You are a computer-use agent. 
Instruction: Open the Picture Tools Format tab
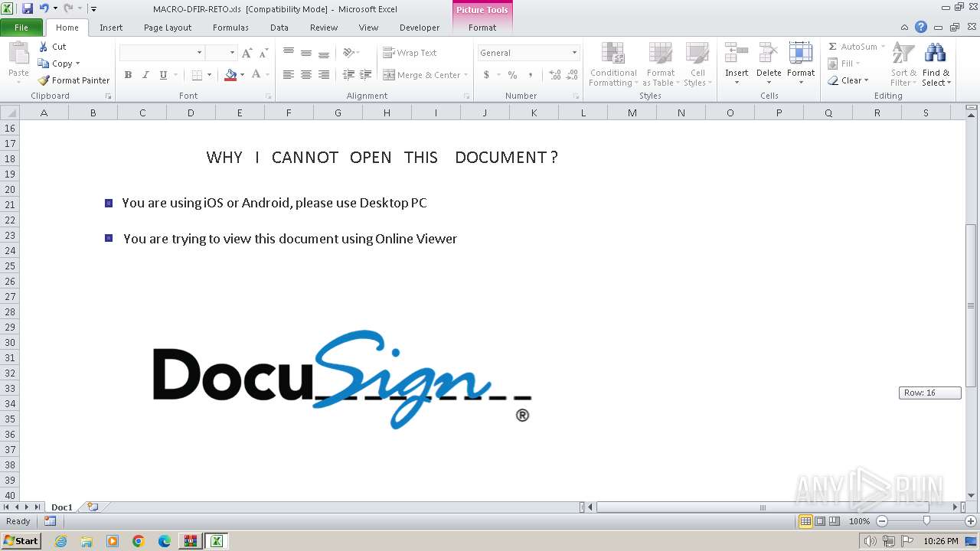point(482,28)
